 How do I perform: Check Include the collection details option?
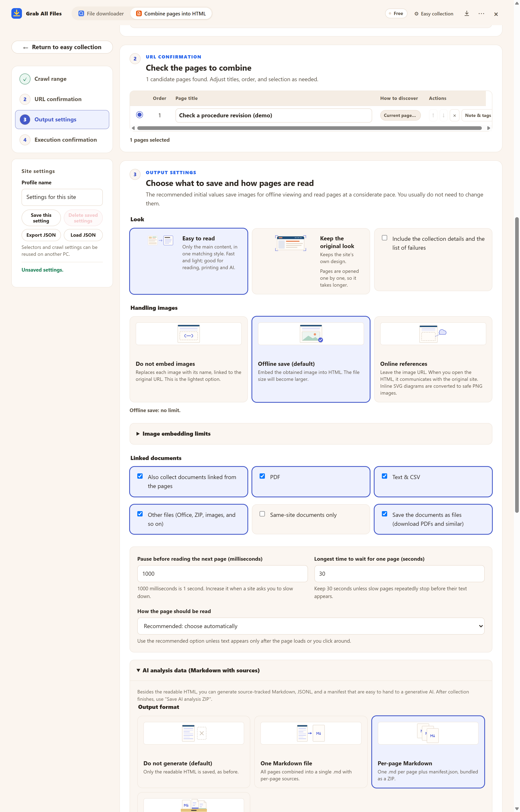click(384, 238)
